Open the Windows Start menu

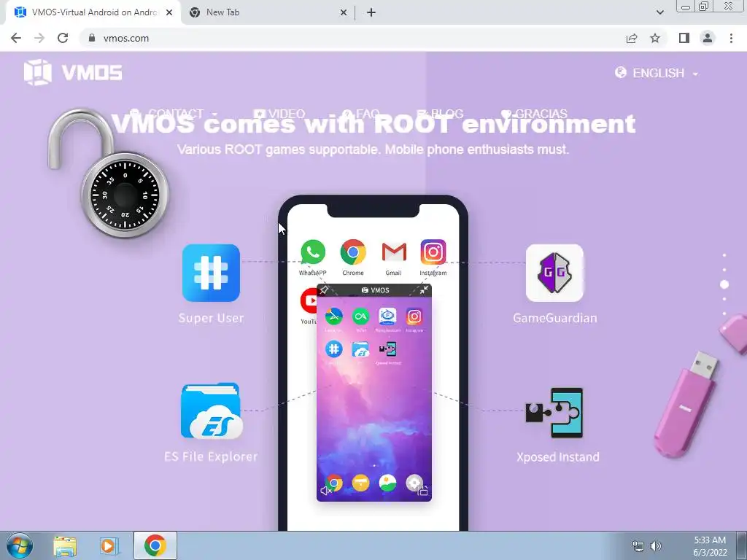click(x=20, y=545)
